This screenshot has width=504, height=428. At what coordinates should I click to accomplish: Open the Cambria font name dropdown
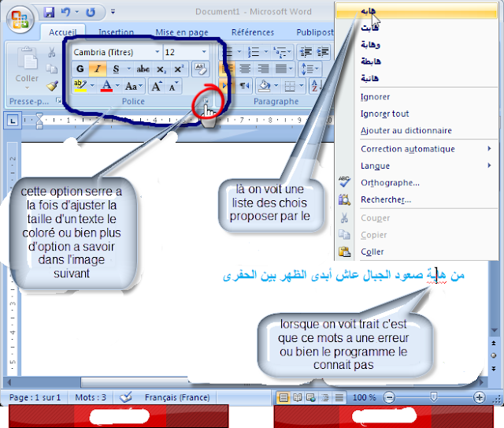tap(157, 52)
